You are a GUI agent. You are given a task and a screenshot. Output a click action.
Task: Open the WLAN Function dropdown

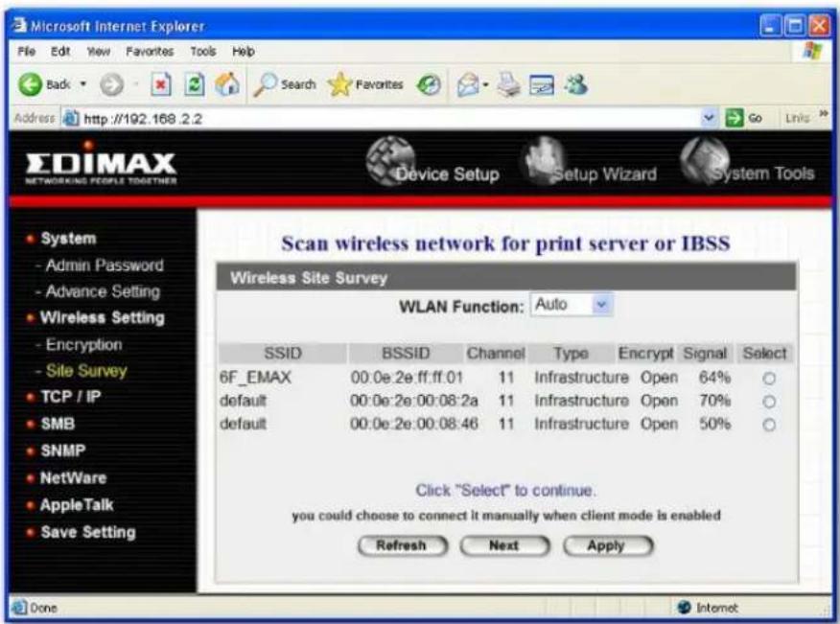click(572, 305)
